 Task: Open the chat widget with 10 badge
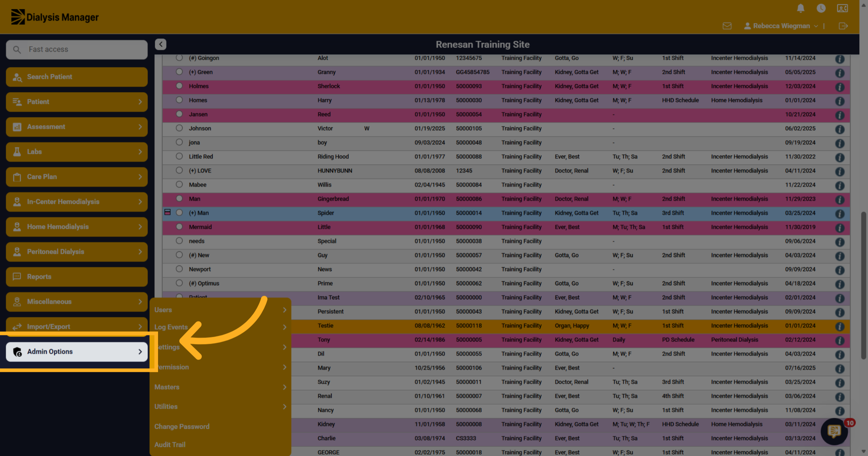pos(834,431)
